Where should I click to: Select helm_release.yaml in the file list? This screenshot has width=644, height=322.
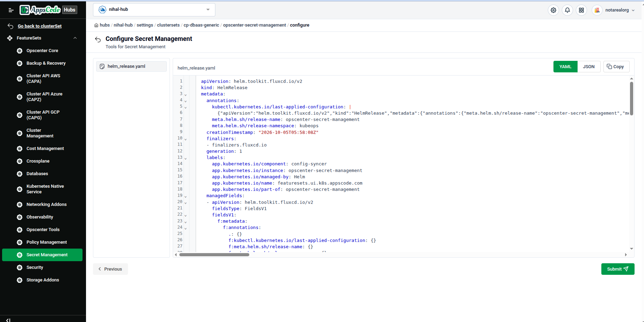pyautogui.click(x=131, y=66)
